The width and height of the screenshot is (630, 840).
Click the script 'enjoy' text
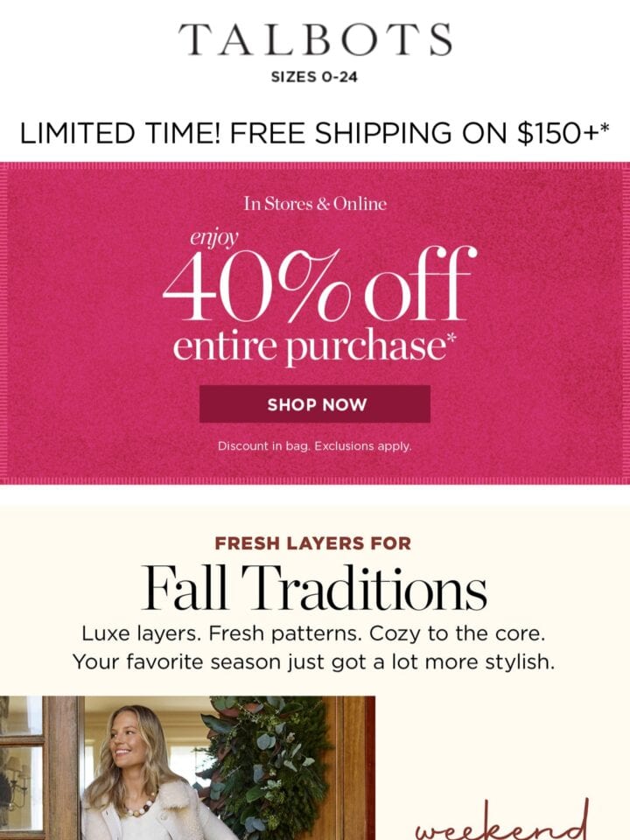click(x=213, y=237)
